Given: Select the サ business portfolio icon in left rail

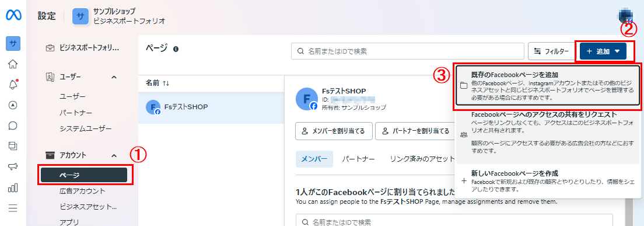Looking at the screenshot, I should (x=13, y=44).
